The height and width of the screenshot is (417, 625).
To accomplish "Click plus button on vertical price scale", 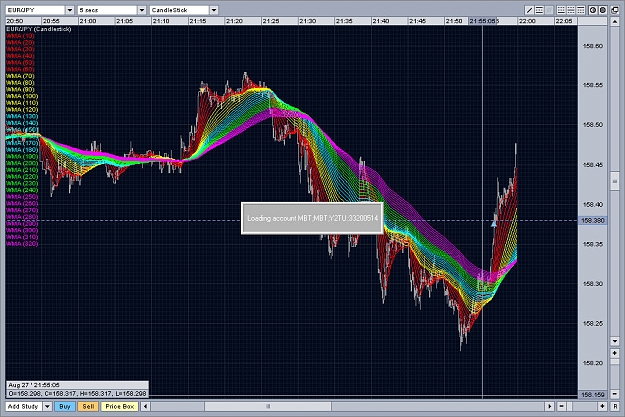I will click(x=614, y=353).
